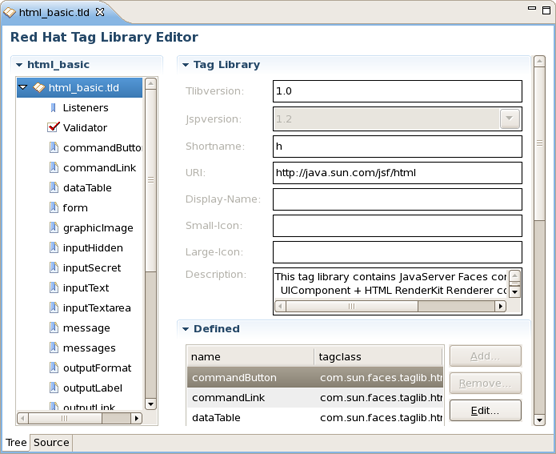Click the dataTable tag icon in tree

click(x=54, y=187)
